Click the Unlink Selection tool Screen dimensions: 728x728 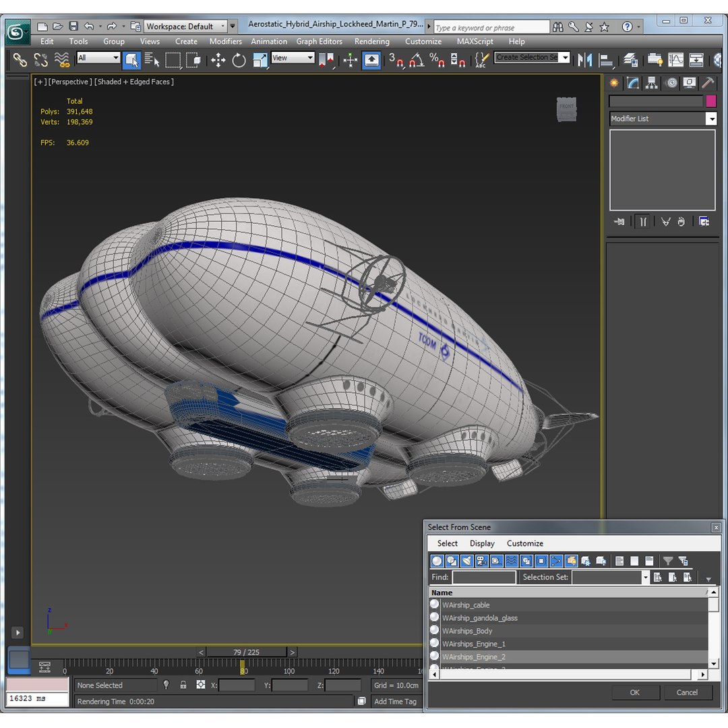click(x=41, y=60)
